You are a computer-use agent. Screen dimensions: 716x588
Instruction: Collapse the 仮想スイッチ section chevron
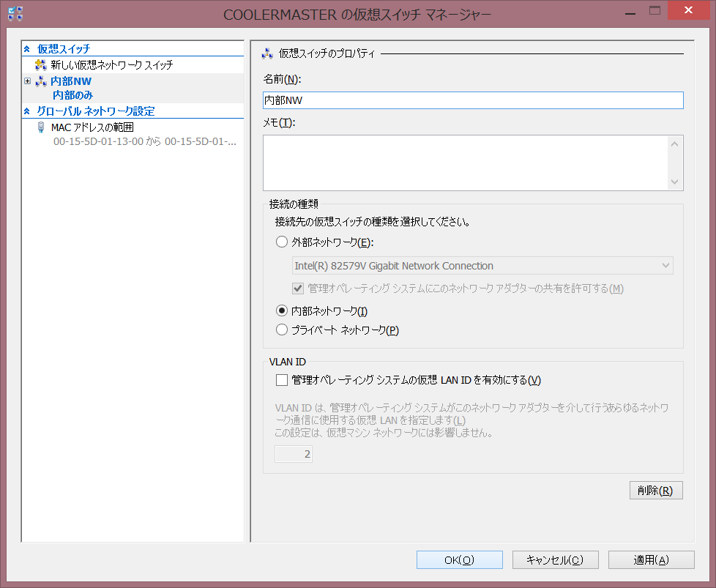27,49
